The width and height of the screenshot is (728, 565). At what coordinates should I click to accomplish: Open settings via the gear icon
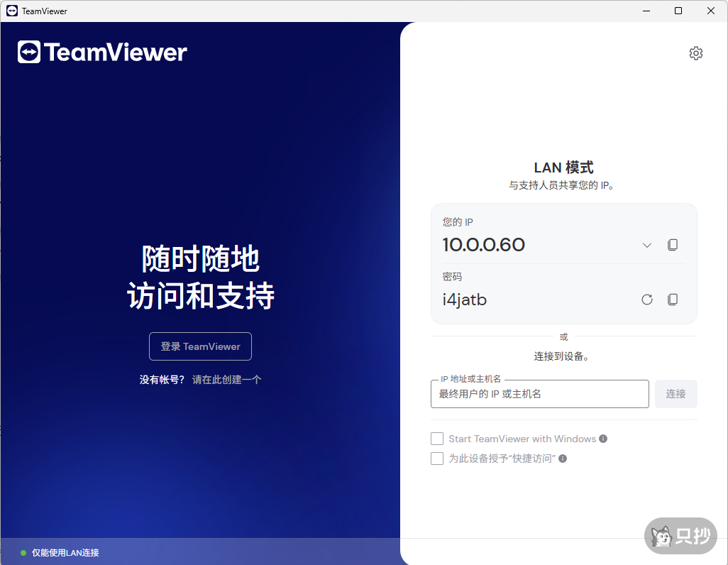coord(695,53)
